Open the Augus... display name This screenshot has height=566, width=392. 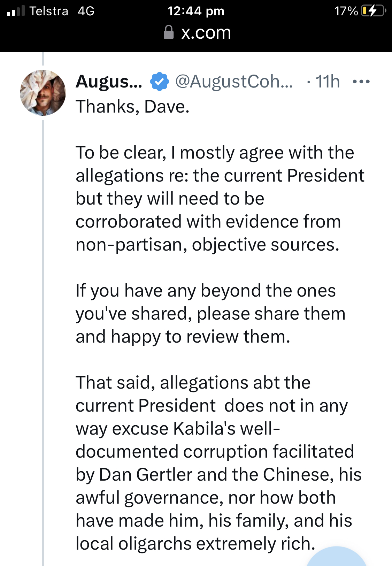point(109,82)
